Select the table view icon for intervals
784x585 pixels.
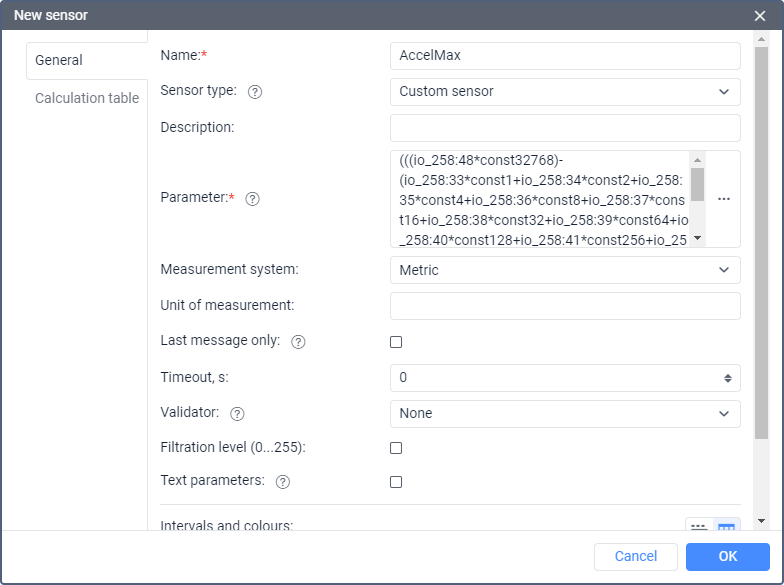coord(726,528)
